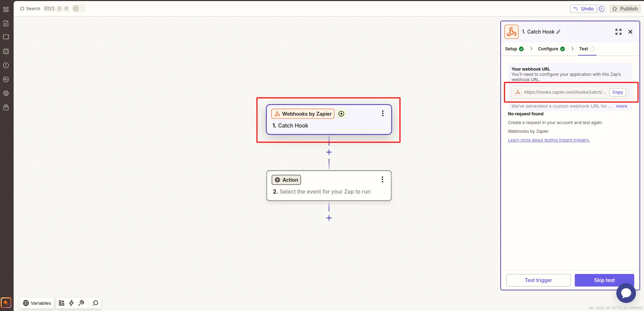Click the Action chip on step 2
Viewport: 644px width, 311px height.
click(x=286, y=180)
